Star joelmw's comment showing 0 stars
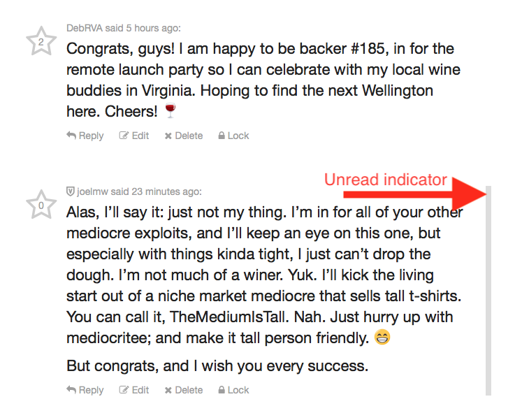Screen dimensions: 522x420 pos(40,205)
